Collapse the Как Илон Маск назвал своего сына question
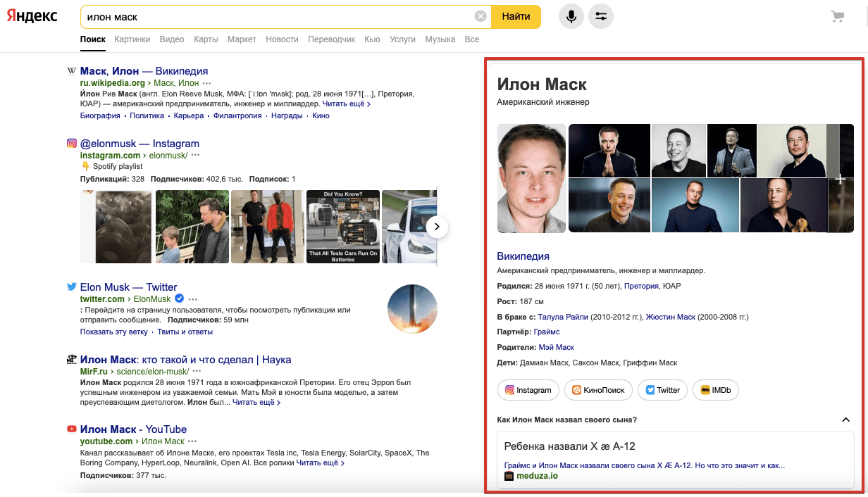This screenshot has height=497, width=868. (846, 420)
